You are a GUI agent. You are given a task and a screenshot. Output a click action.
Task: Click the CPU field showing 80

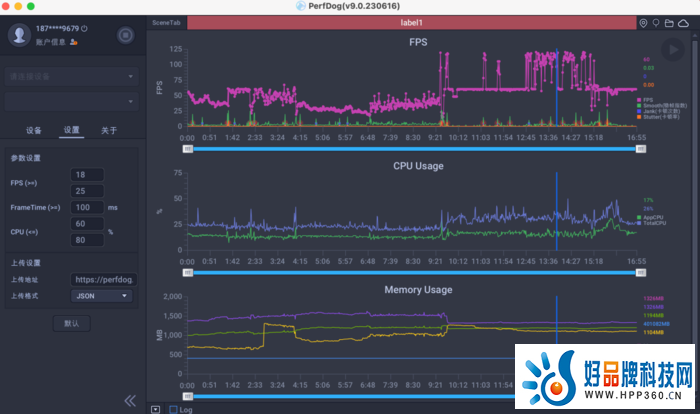[87, 240]
